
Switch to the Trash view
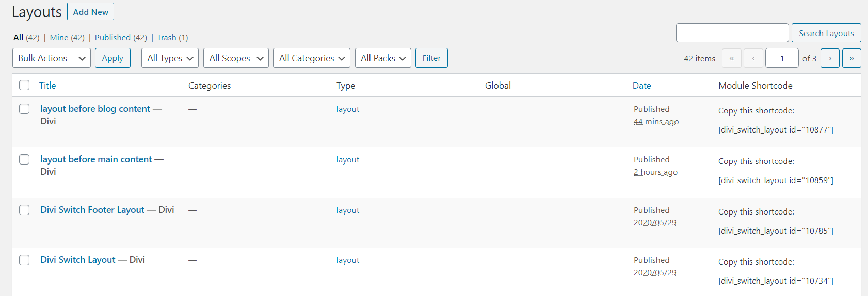[167, 38]
